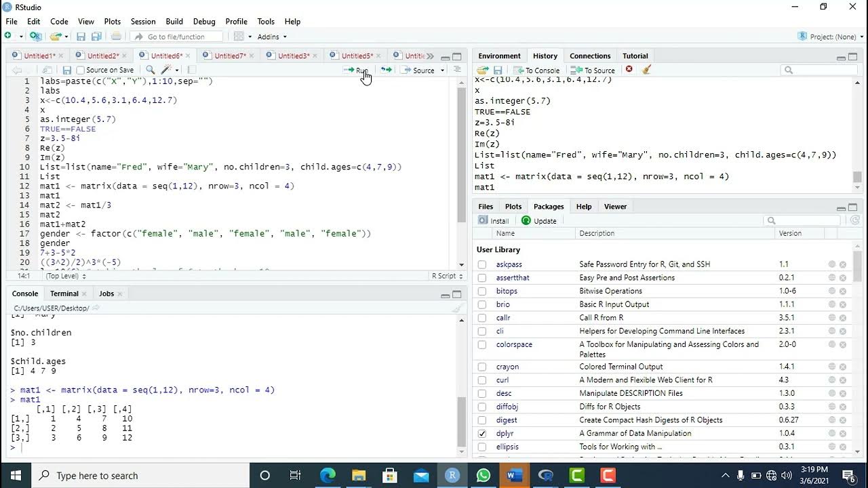
Task: Open the Files tab
Action: pos(486,207)
